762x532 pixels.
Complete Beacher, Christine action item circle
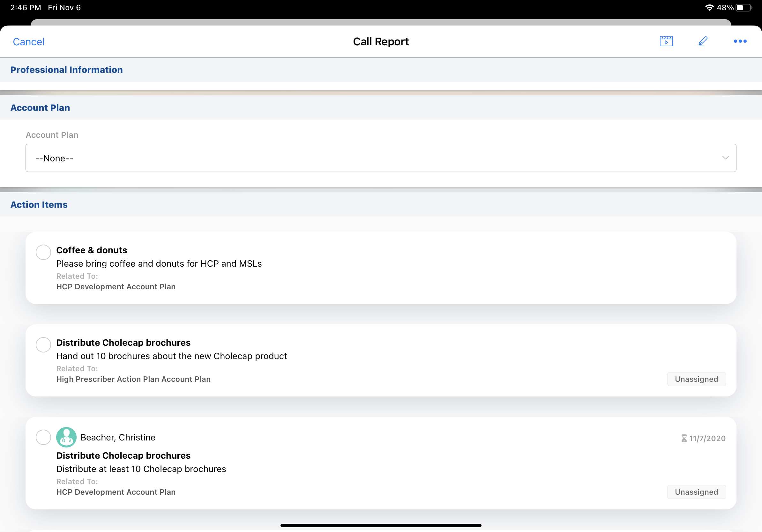click(43, 437)
